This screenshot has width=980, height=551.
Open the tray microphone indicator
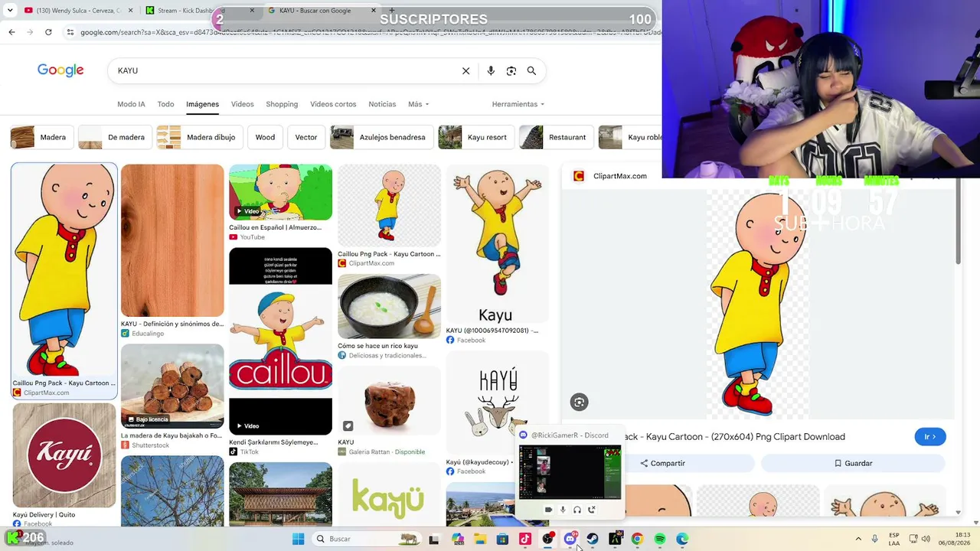pyautogui.click(x=874, y=539)
